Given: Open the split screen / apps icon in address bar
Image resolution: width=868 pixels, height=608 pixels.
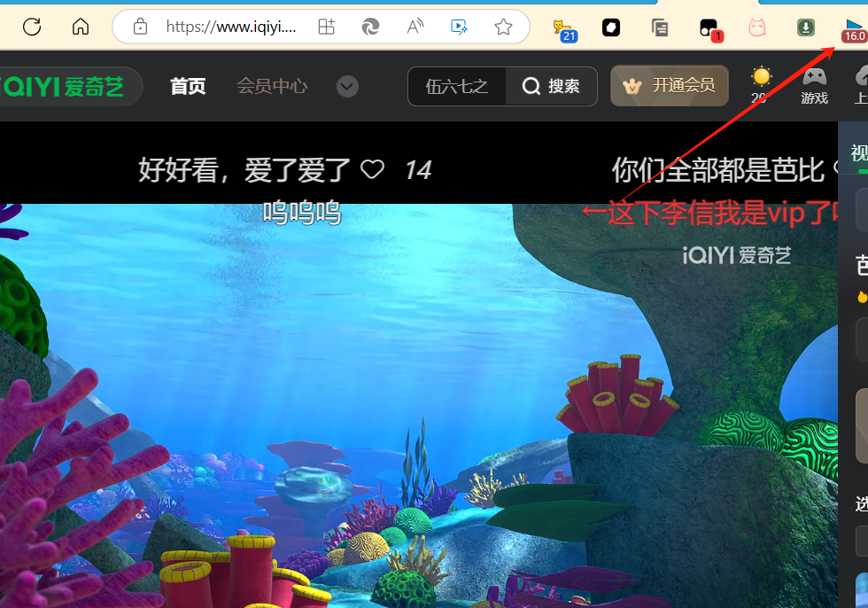Looking at the screenshot, I should tap(326, 27).
